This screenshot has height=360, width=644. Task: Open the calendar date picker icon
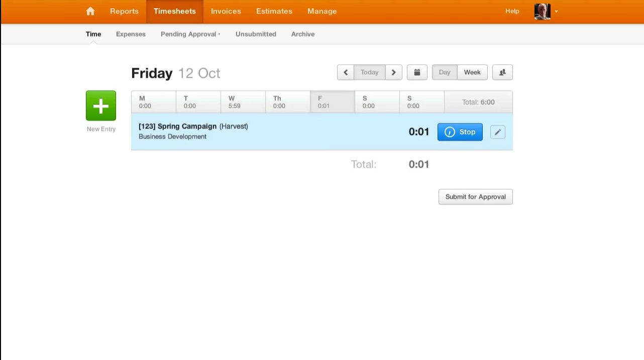point(417,72)
